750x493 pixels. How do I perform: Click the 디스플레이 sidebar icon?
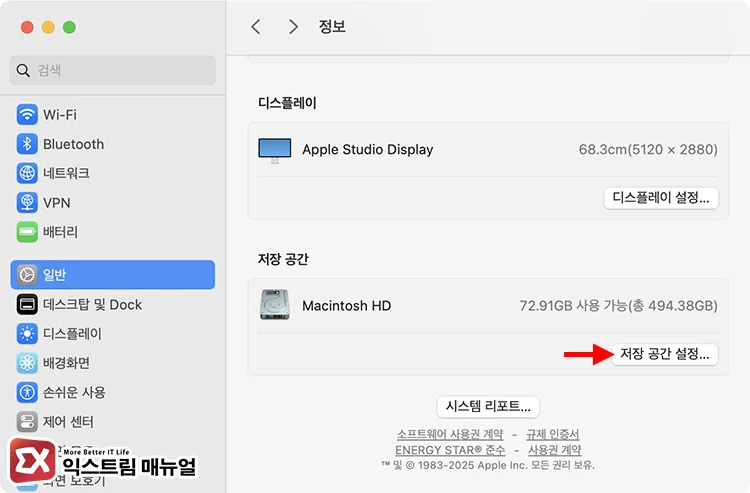point(27,334)
